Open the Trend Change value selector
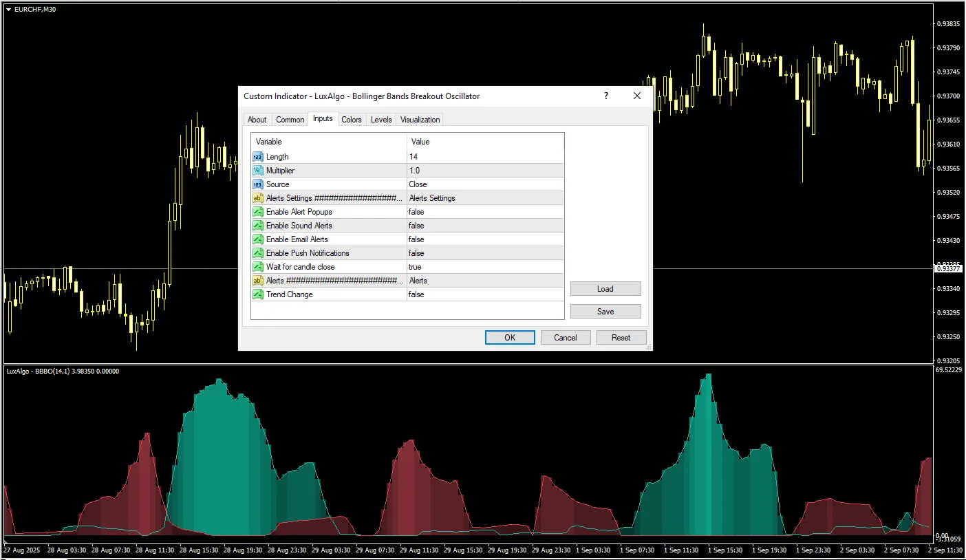The width and height of the screenshot is (966, 560). pos(482,294)
